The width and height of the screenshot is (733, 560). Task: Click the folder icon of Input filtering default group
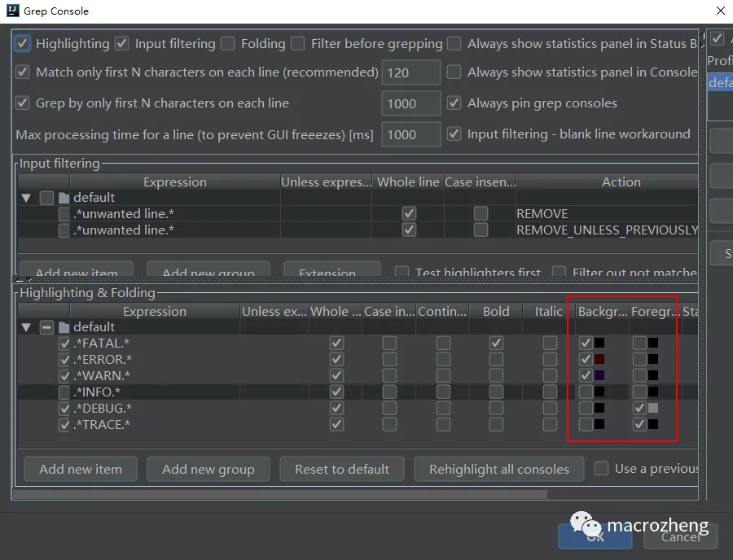pyautogui.click(x=64, y=198)
